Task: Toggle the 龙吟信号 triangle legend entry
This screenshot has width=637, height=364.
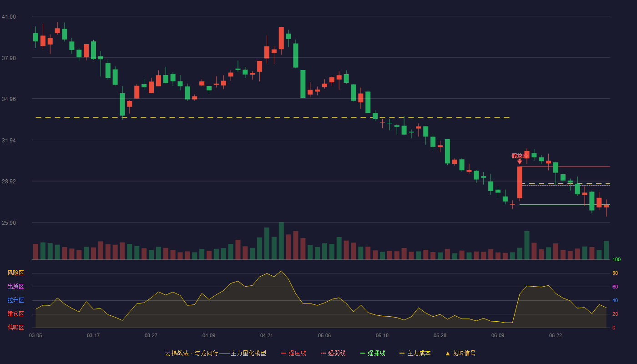Action: coord(460,353)
